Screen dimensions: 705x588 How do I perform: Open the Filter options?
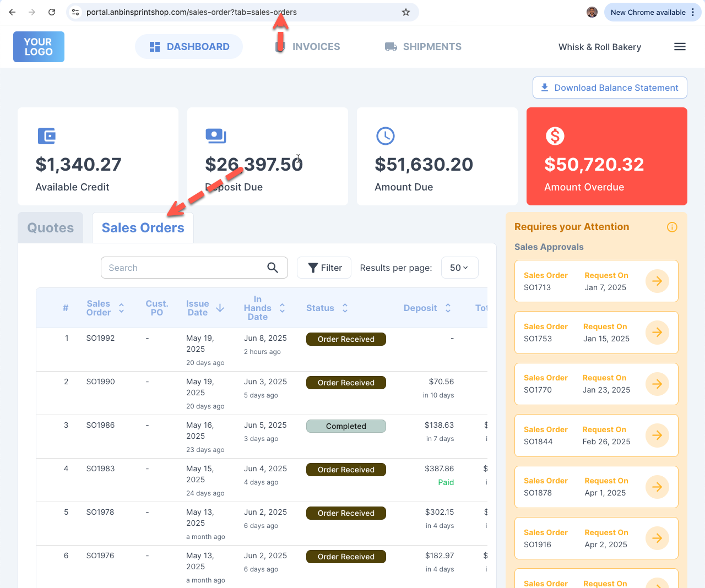click(x=324, y=268)
